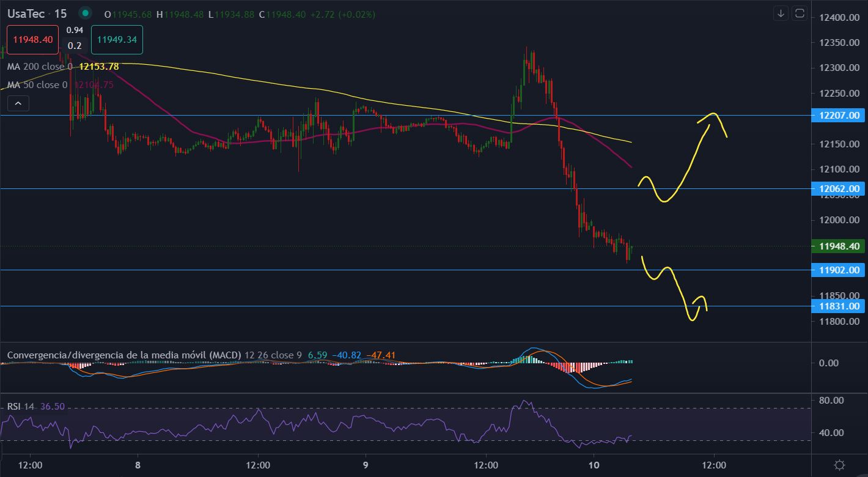868x477 pixels.
Task: Click the 11902.00 horizontal line price label
Action: 837,270
